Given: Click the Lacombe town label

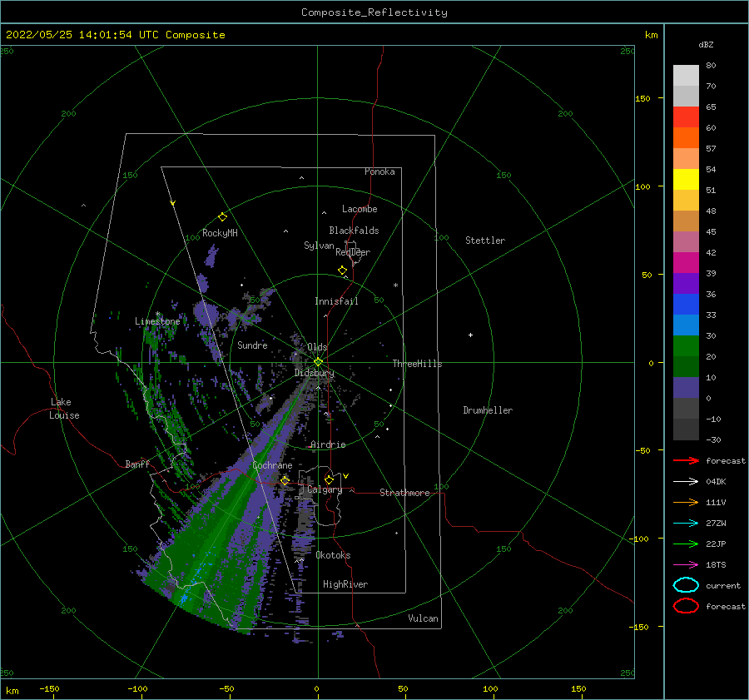Looking at the screenshot, I should click(360, 209).
